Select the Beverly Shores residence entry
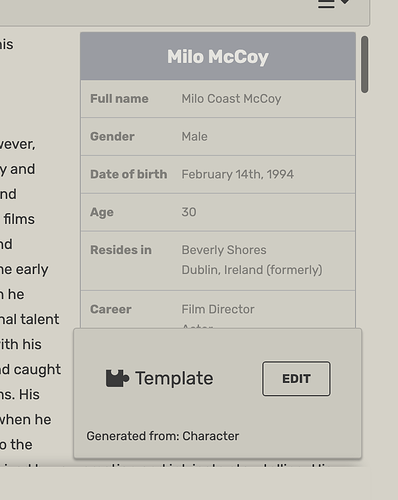Image resolution: width=398 pixels, height=500 pixels. coord(224,250)
